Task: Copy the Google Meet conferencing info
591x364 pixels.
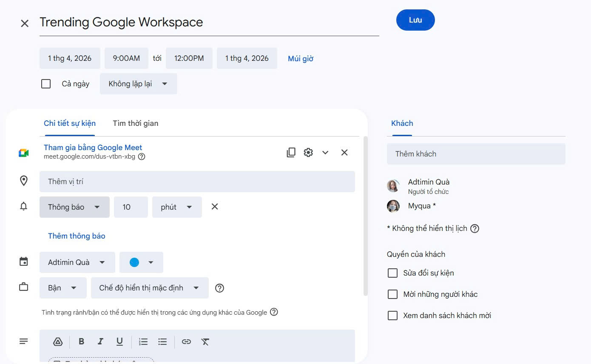Action: click(291, 152)
